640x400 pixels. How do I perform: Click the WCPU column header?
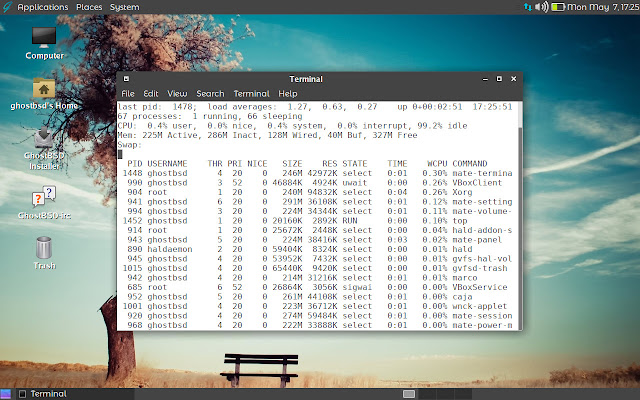(437, 164)
